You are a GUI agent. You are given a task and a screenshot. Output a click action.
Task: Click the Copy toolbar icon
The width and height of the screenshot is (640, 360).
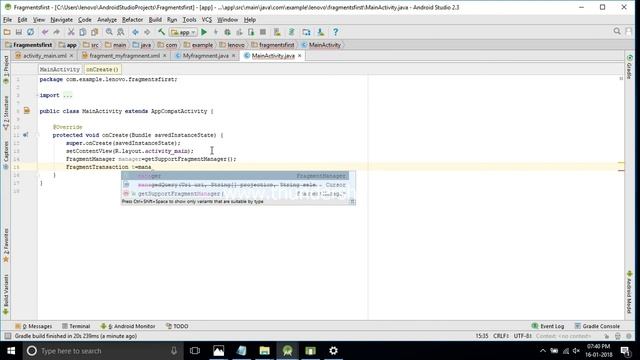[83, 32]
